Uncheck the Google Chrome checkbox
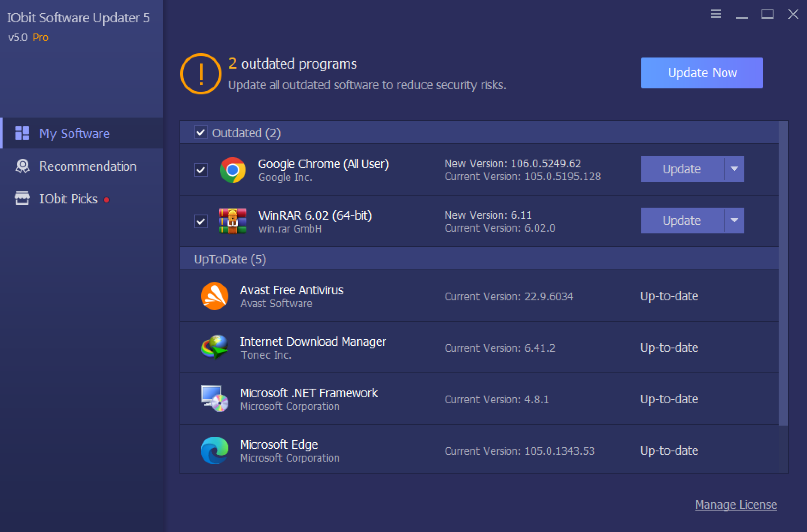This screenshot has width=807, height=532. (200, 170)
